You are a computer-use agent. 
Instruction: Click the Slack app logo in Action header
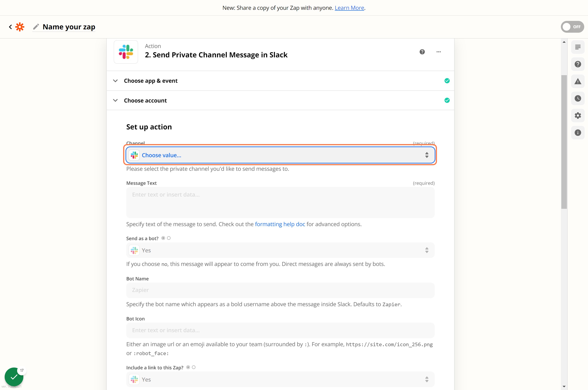pos(126,52)
